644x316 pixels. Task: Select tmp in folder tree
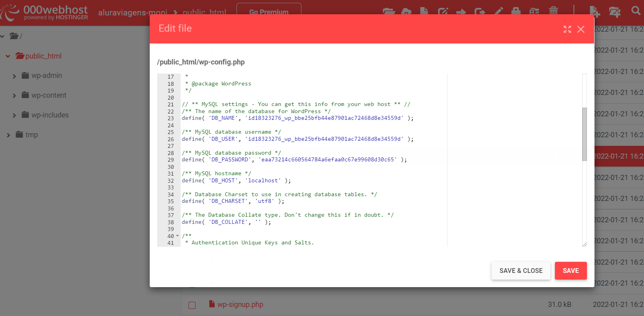[x=32, y=134]
